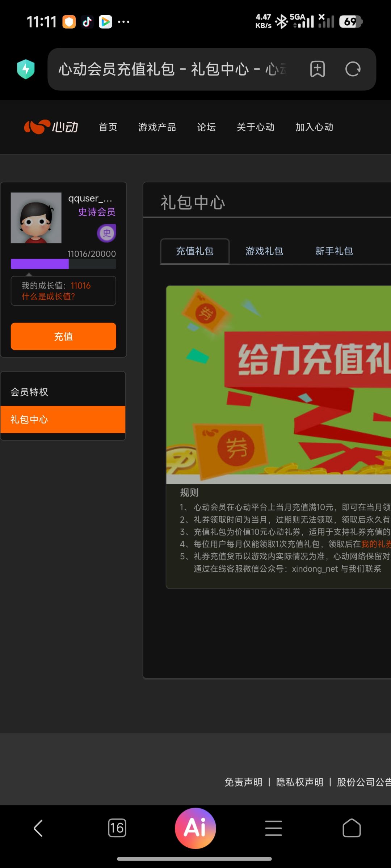The image size is (391, 868).
Task: Click the 规则 heading
Action: click(189, 493)
